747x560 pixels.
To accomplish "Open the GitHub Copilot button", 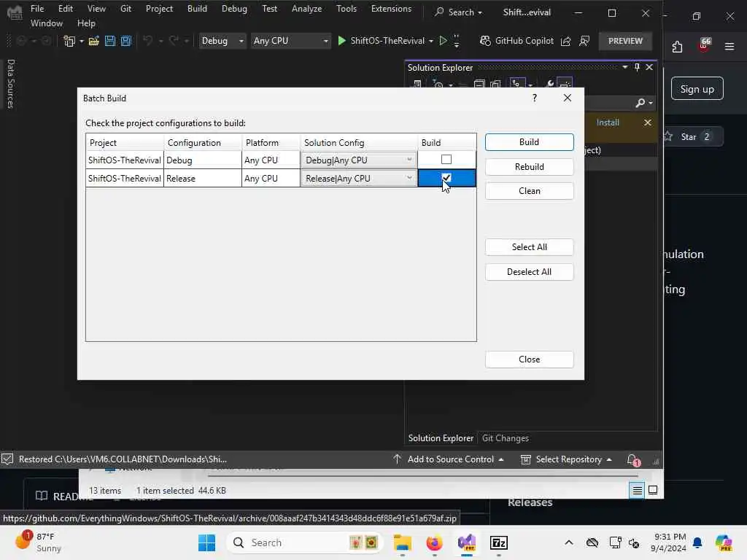I will pos(517,41).
